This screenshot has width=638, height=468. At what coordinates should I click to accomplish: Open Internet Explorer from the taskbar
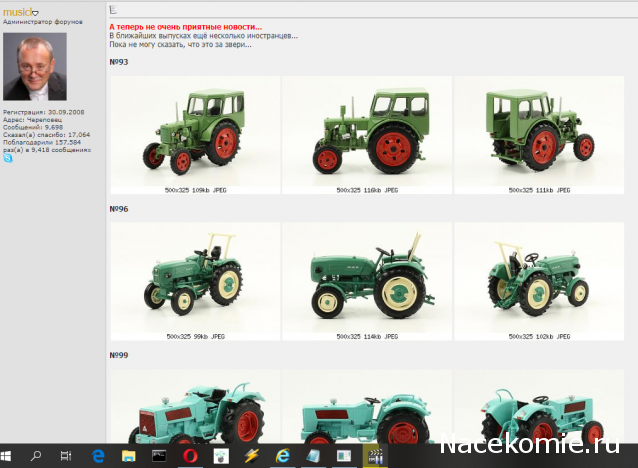282,456
